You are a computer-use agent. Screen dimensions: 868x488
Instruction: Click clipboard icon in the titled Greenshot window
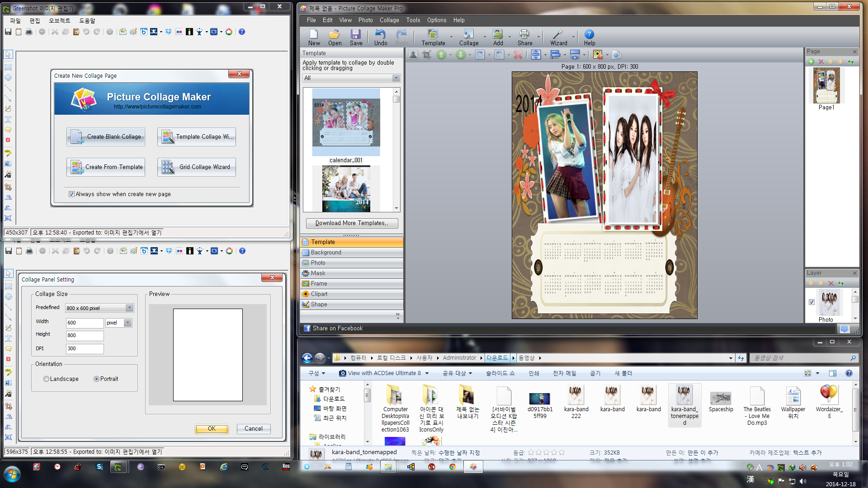pyautogui.click(x=19, y=32)
